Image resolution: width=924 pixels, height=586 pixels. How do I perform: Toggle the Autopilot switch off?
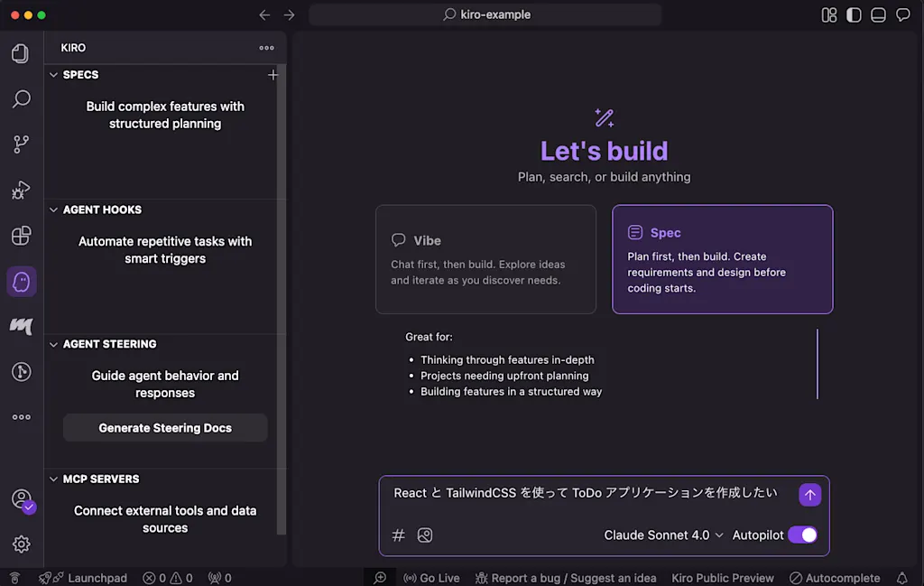click(x=802, y=535)
